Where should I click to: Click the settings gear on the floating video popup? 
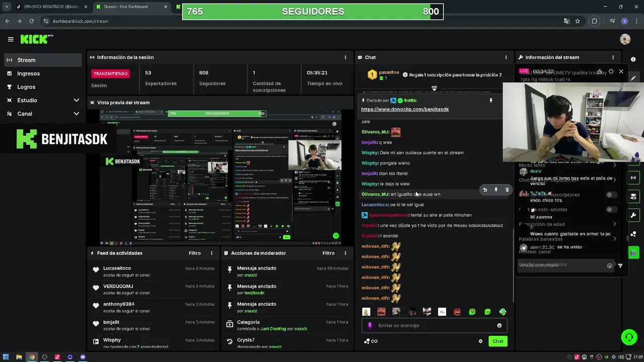click(x=611, y=71)
